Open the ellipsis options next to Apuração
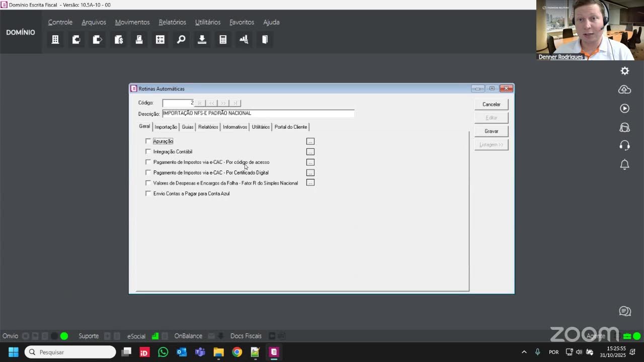Screen dimensions: 644x362 (x=310, y=141)
